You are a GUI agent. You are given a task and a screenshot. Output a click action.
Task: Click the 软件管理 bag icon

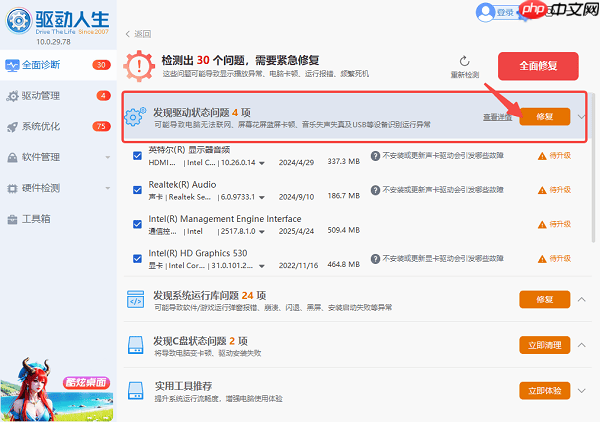click(12, 158)
